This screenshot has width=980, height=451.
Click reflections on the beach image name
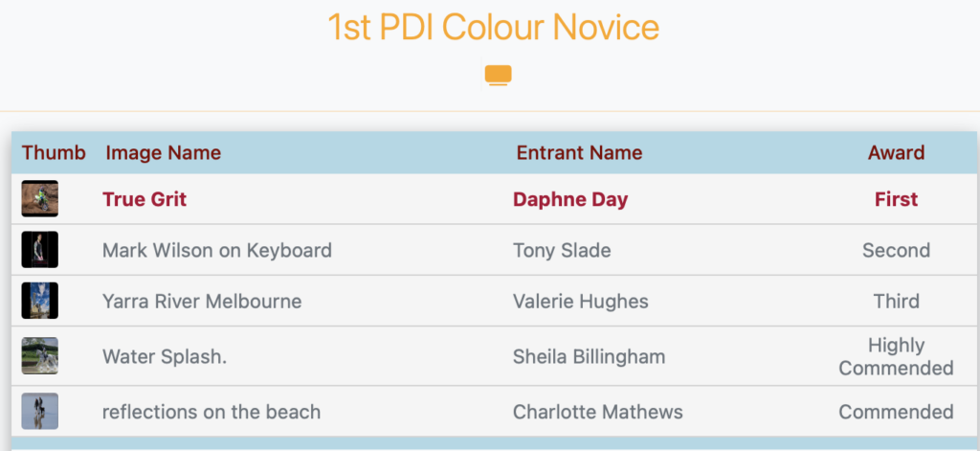(x=212, y=412)
